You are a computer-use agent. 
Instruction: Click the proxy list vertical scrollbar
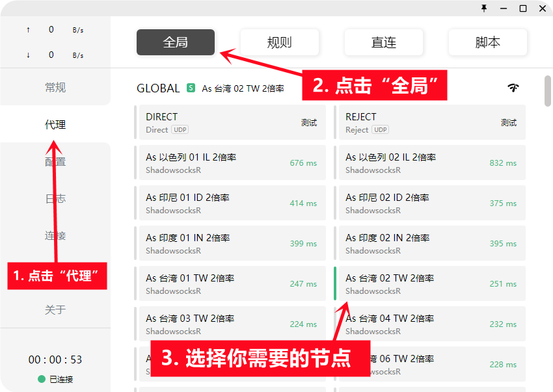click(x=547, y=91)
